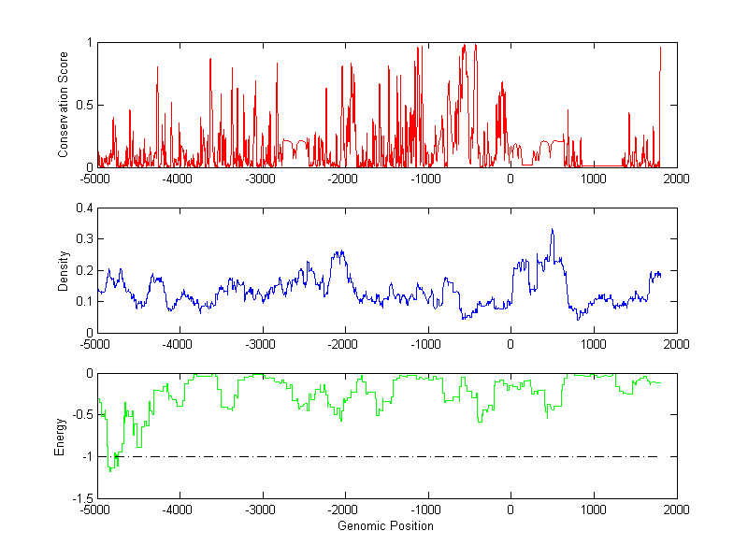
Task: Click the "Genomic Position" x-axis label
Action: [386, 526]
